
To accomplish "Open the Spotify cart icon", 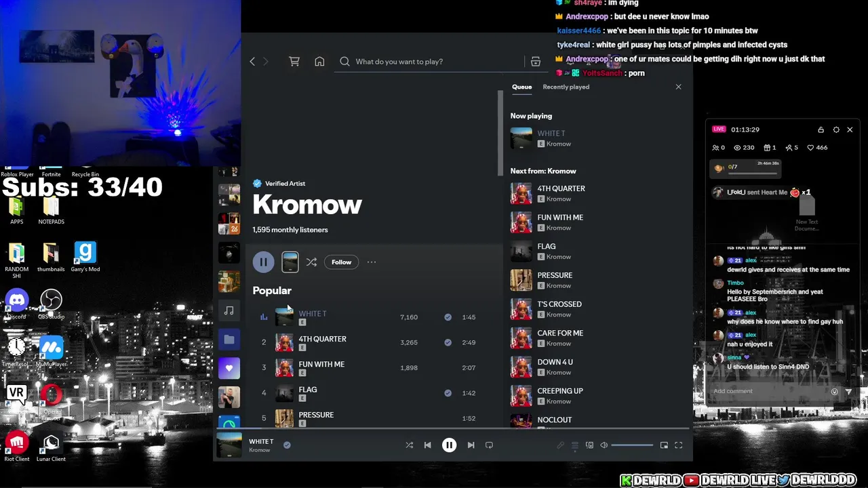I will [294, 62].
